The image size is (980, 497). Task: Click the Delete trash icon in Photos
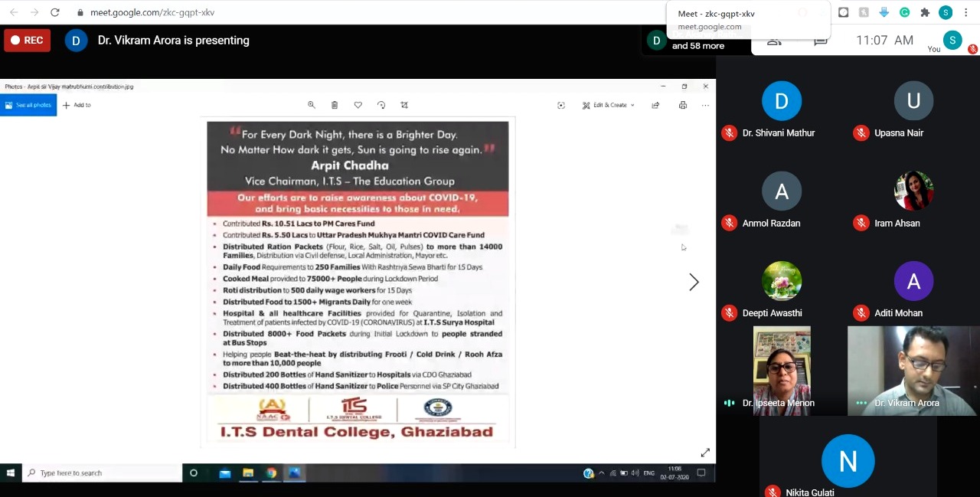pos(335,105)
